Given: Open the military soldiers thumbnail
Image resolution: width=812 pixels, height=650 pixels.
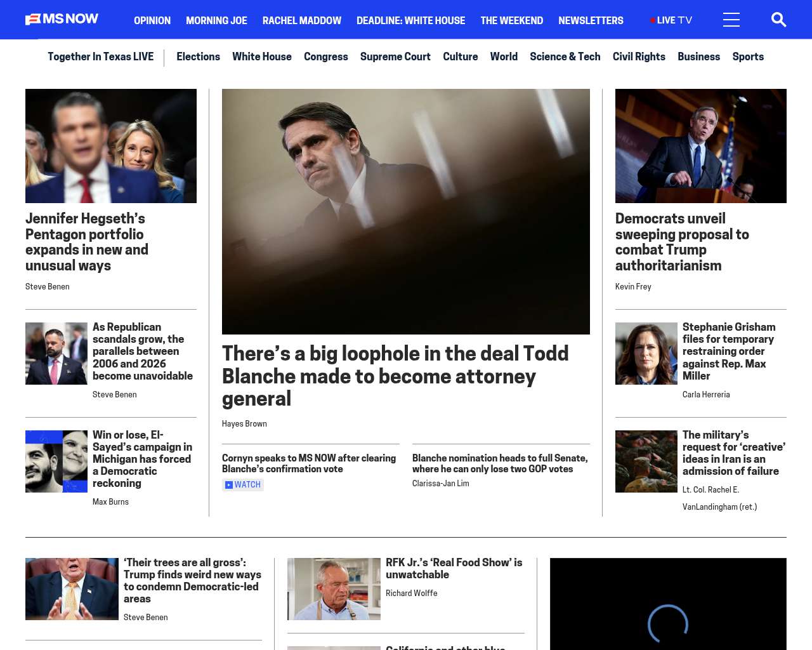Looking at the screenshot, I should 646,461.
